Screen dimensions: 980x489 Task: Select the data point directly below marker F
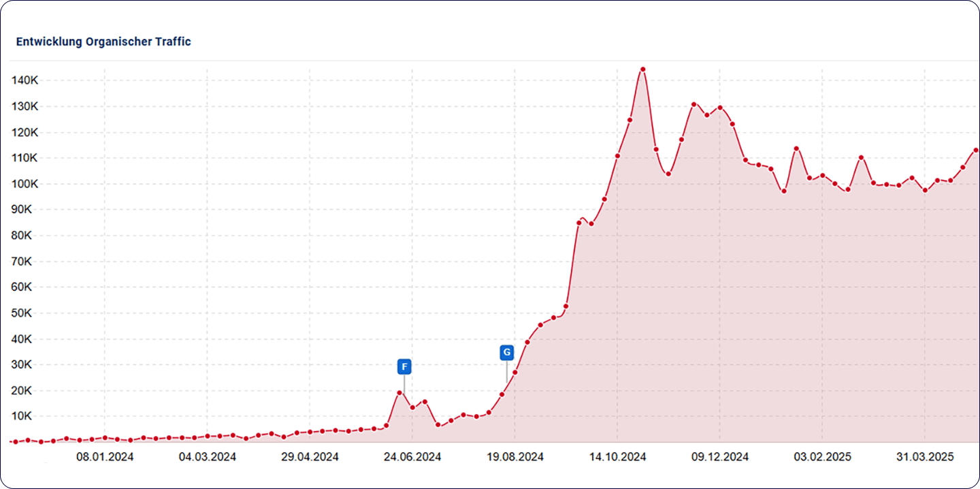(400, 392)
